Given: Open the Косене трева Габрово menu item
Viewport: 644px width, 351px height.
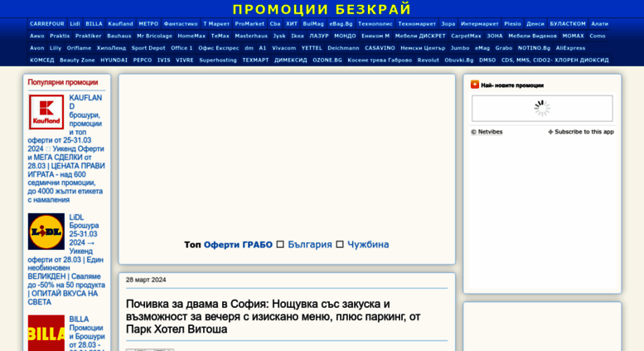Looking at the screenshot, I should 380,60.
